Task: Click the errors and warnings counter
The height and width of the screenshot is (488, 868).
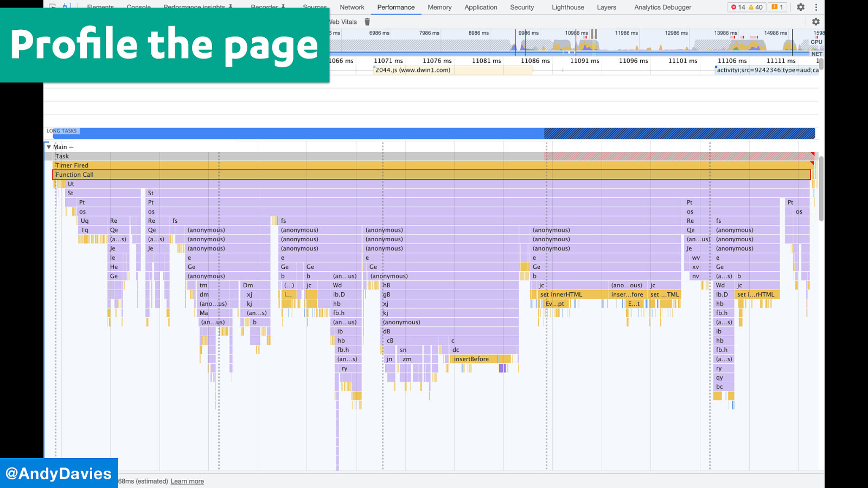Action: [746, 7]
